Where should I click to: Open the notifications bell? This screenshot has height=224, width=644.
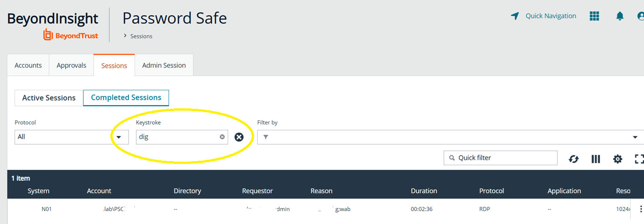pyautogui.click(x=620, y=16)
